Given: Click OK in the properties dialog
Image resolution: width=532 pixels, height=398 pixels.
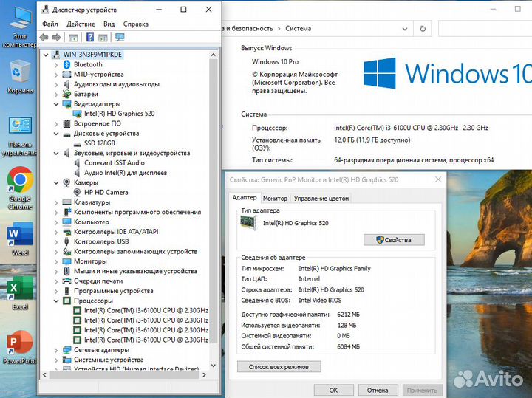Looking at the screenshot, I should 333,390.
